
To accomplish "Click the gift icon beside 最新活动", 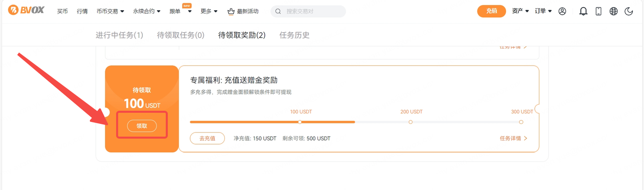I will [x=231, y=11].
